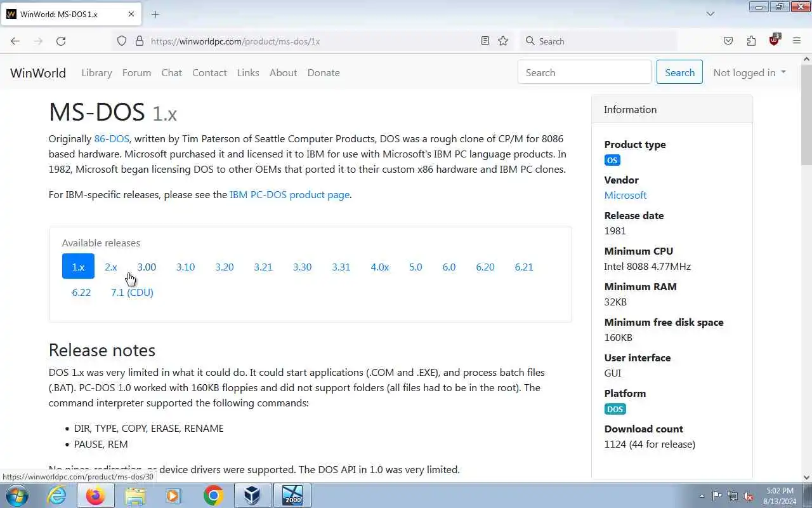
Task: Open the About nav item
Action: tap(283, 72)
